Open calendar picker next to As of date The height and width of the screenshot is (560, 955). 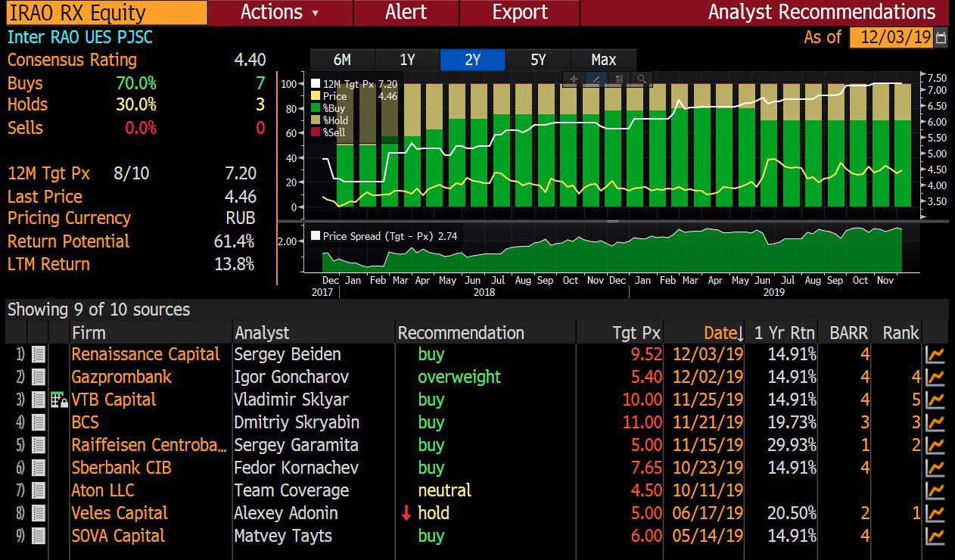coord(941,37)
